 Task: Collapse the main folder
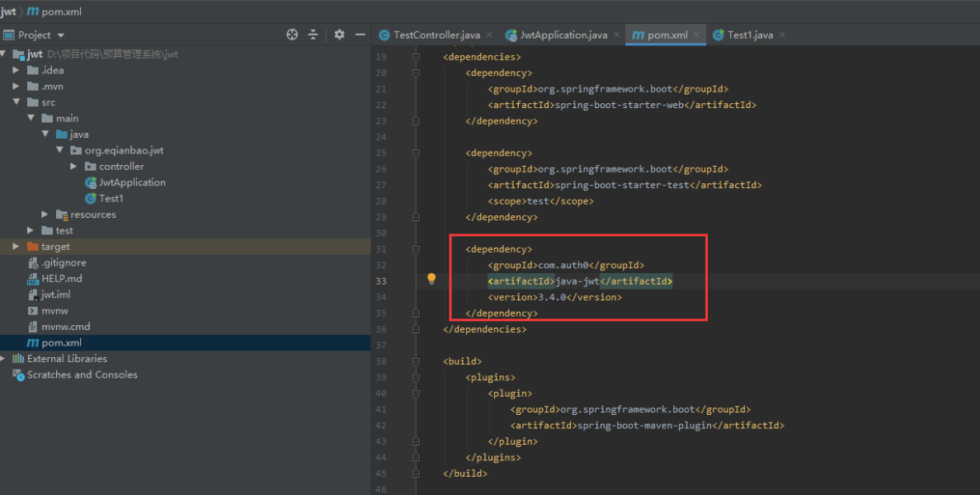coord(31,118)
